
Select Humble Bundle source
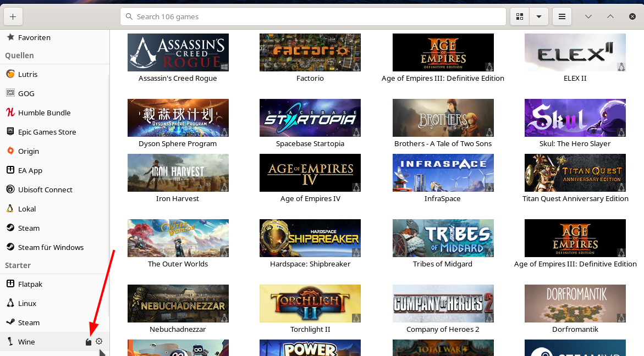point(54,113)
